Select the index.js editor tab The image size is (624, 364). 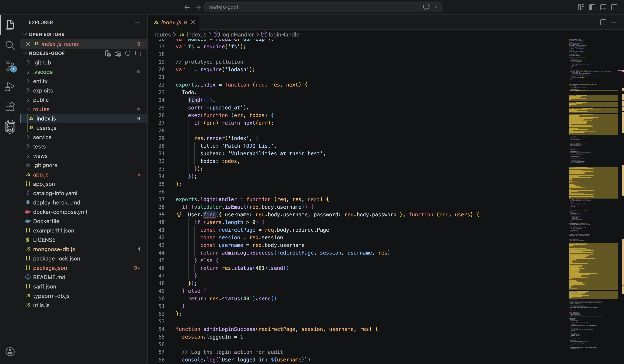click(173, 22)
